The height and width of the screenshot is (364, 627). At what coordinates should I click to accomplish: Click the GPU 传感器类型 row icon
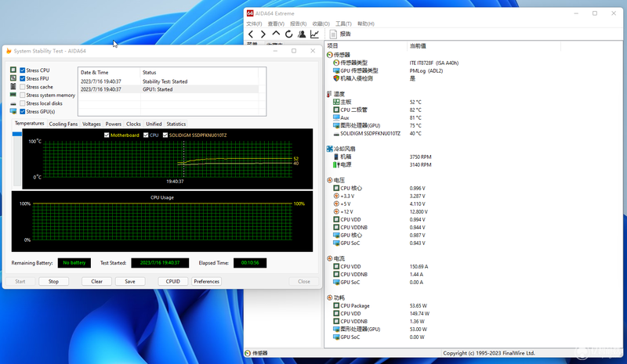pos(336,70)
